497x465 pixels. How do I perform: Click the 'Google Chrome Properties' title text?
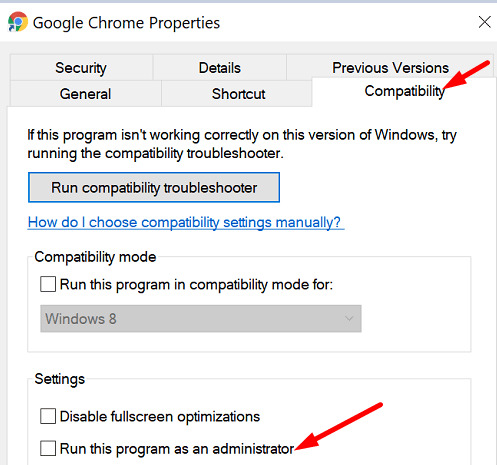pos(126,23)
